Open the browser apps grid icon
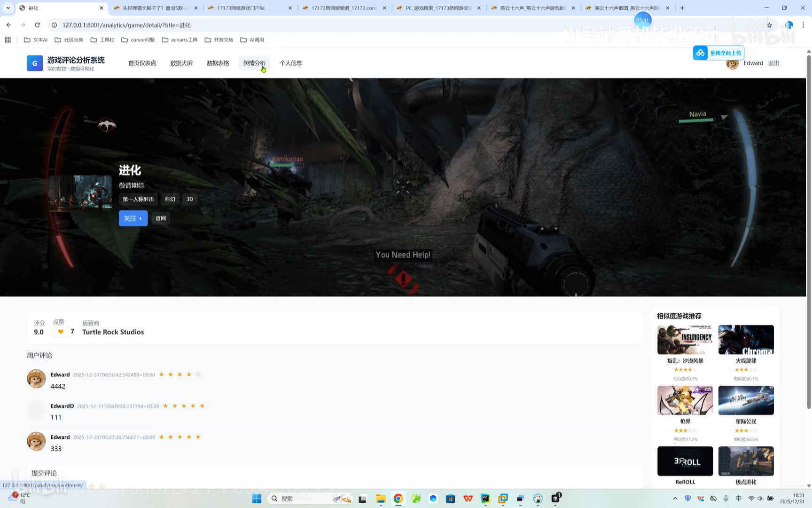 pos(8,40)
